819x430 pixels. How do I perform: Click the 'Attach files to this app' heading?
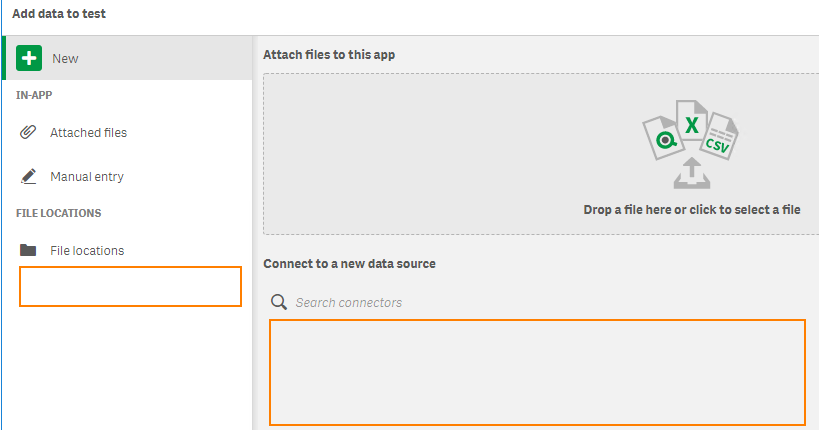coord(329,54)
